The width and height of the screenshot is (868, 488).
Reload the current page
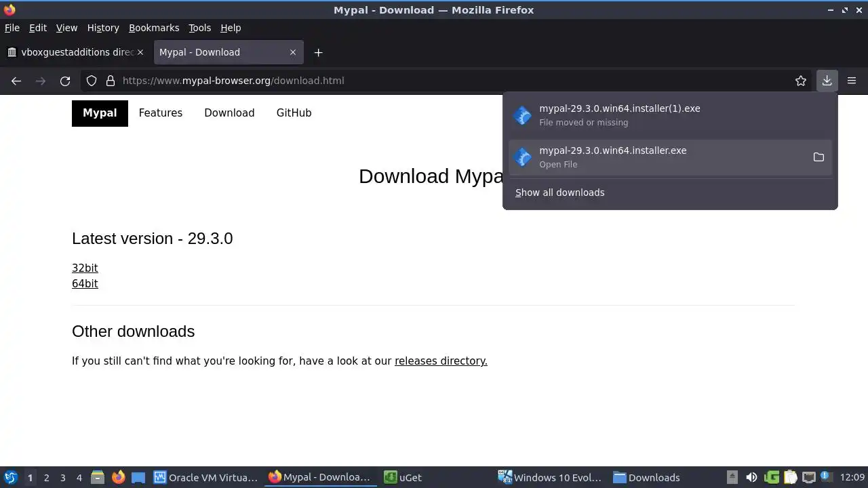click(x=65, y=81)
